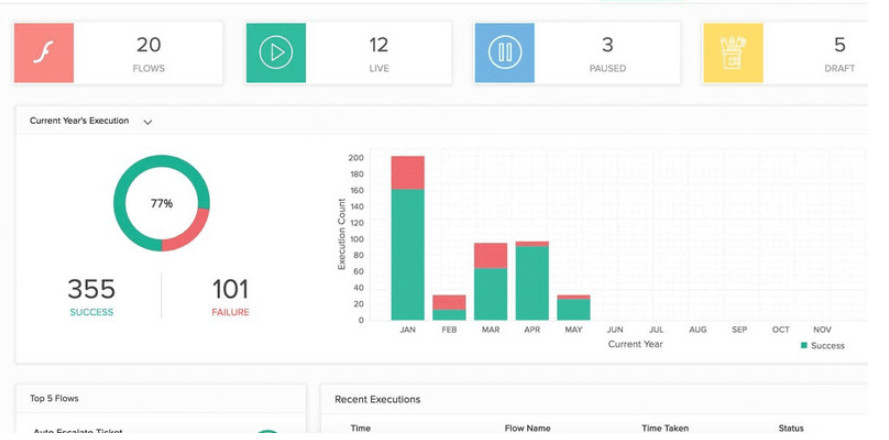Open the 3 Paused flows count
Screen dimensions: 889x440
tap(607, 45)
